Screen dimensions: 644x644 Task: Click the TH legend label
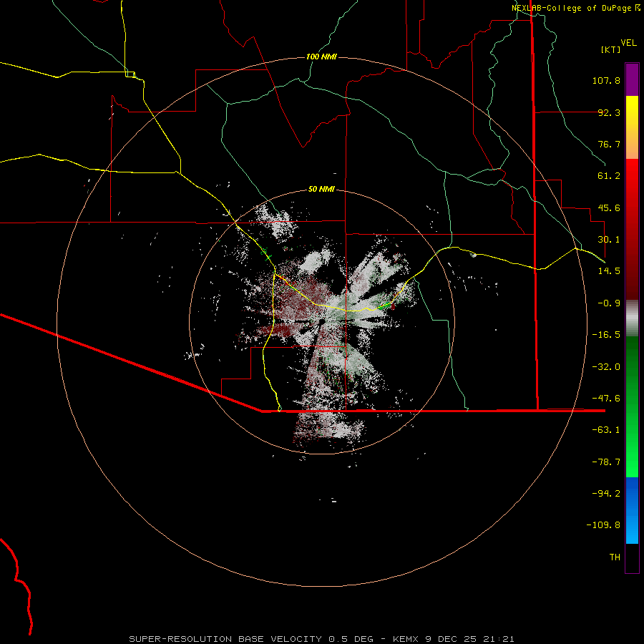click(x=615, y=557)
